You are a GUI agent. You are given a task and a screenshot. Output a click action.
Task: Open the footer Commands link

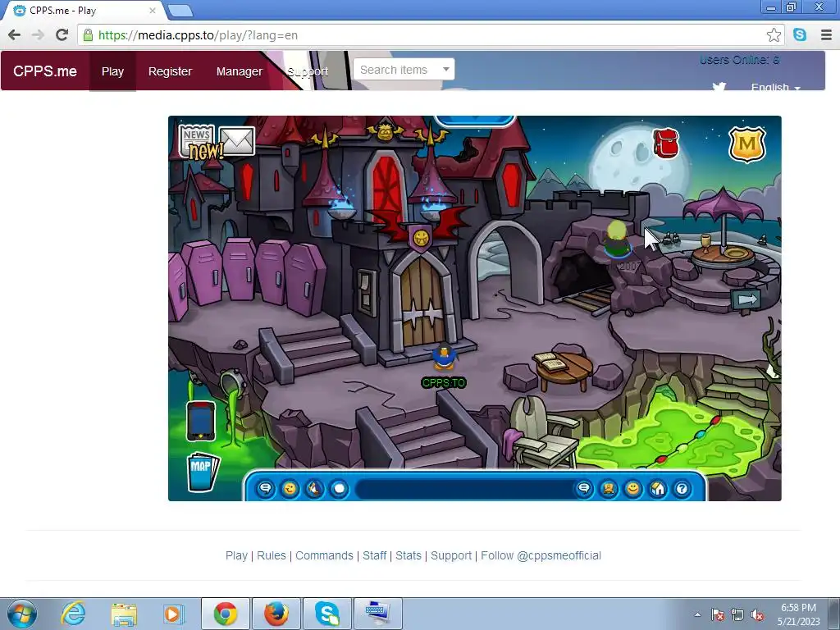coord(324,555)
